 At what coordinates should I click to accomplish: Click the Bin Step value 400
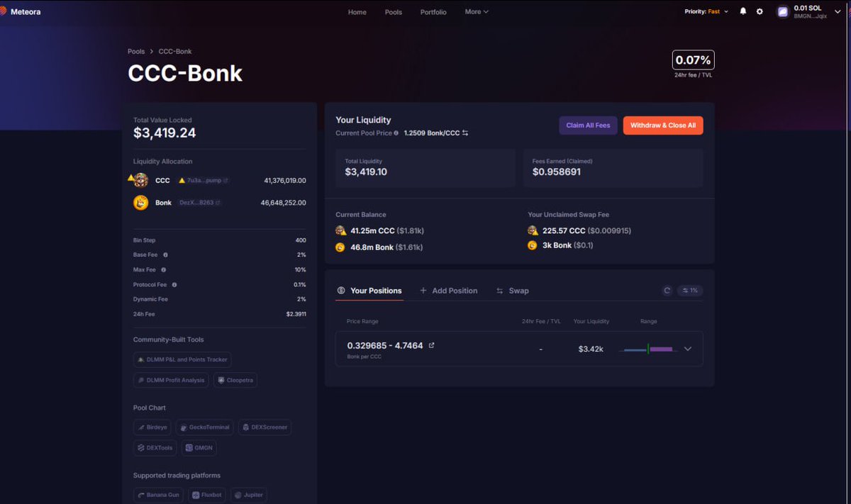coord(301,240)
